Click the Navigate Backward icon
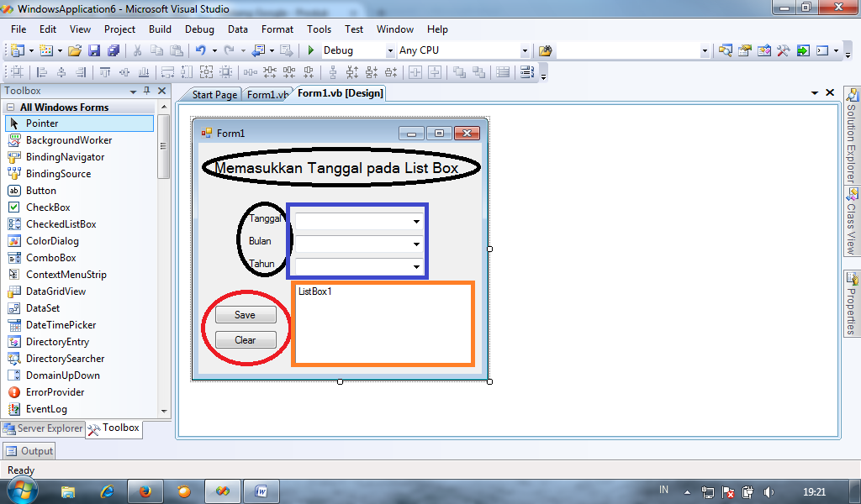Screen dimensions: 861x504 pos(259,50)
